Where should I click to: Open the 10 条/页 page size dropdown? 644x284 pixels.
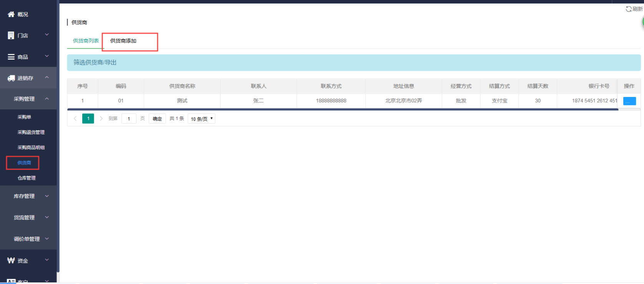point(201,119)
